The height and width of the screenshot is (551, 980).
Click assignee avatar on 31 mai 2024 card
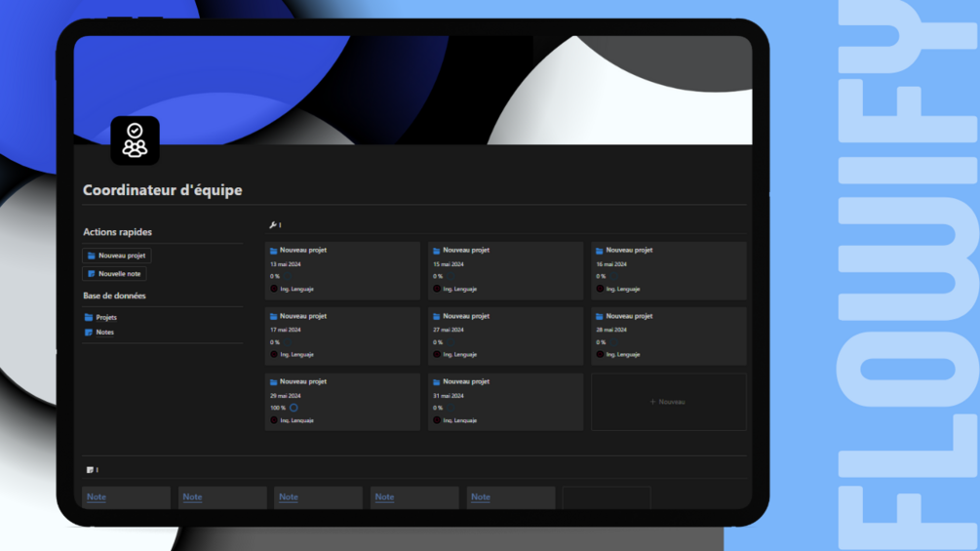click(437, 420)
